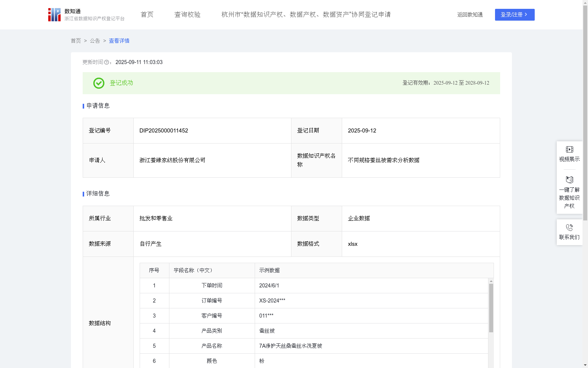This screenshot has width=588, height=368.
Task: Select applicant 浙江蚕缘家纺股份有限公司
Action: [172, 160]
